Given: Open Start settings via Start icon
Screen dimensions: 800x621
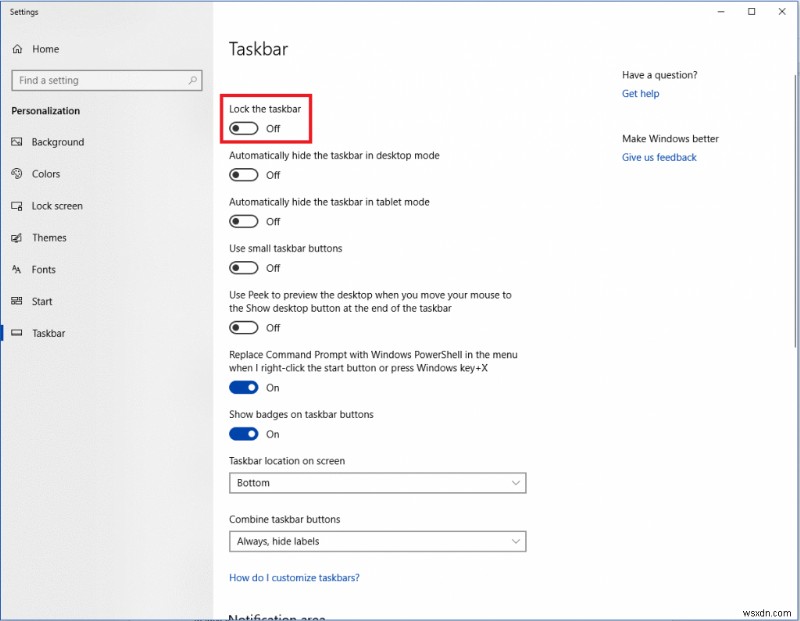Looking at the screenshot, I should tap(17, 301).
